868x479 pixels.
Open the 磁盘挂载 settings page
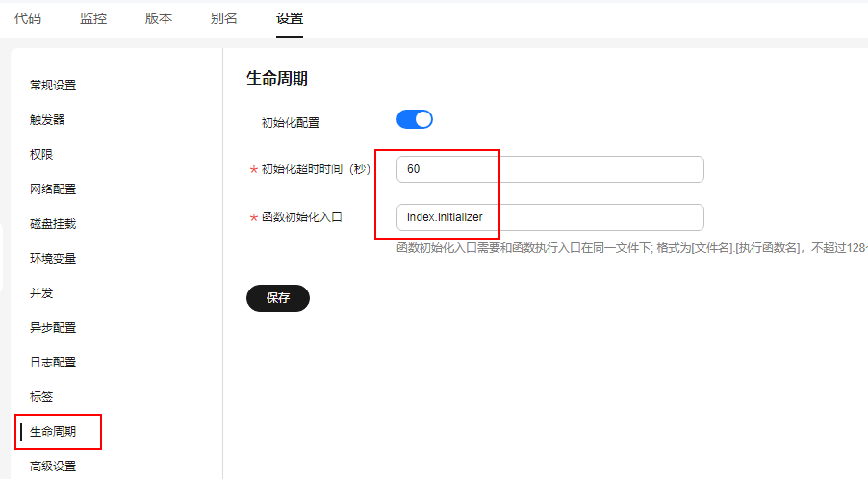pos(53,224)
